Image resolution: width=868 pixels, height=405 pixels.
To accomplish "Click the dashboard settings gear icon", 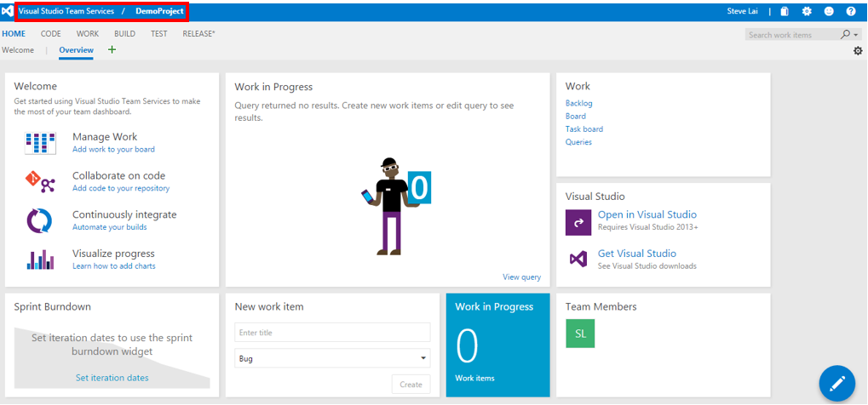I will click(x=858, y=51).
